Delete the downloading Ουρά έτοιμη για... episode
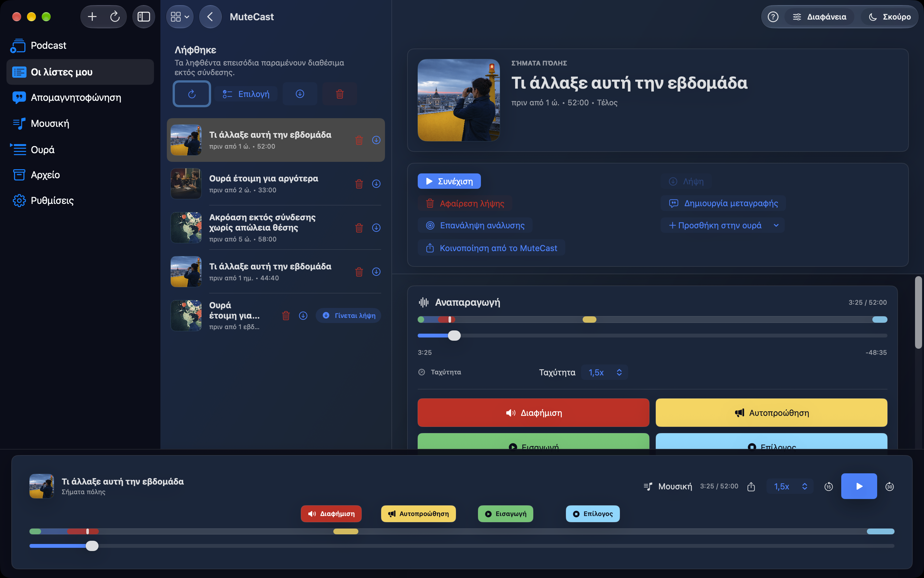924x578 pixels. click(286, 316)
